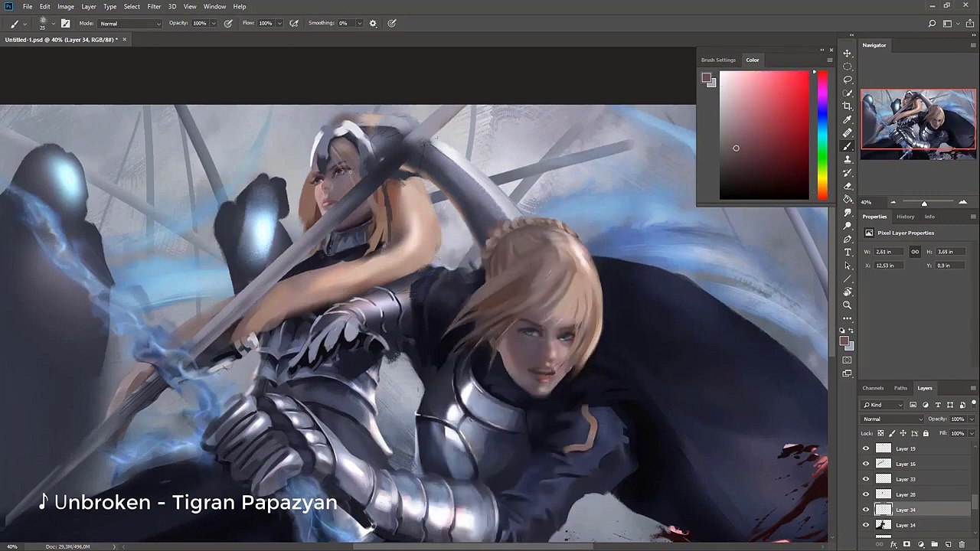Hide Layer 34 visibility eye
The width and height of the screenshot is (980, 551).
[x=866, y=510]
